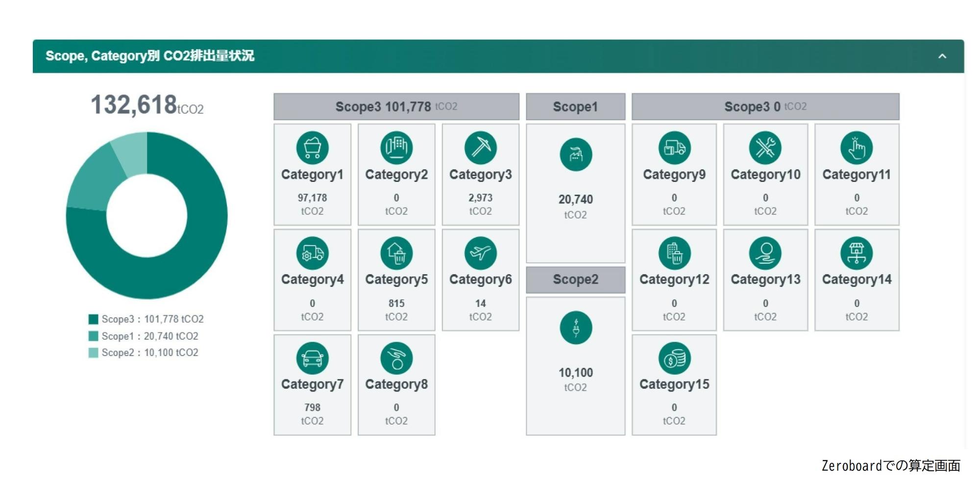Click the Category6 airplane icon
Image resolution: width=980 pixels, height=483 pixels.
480,253
